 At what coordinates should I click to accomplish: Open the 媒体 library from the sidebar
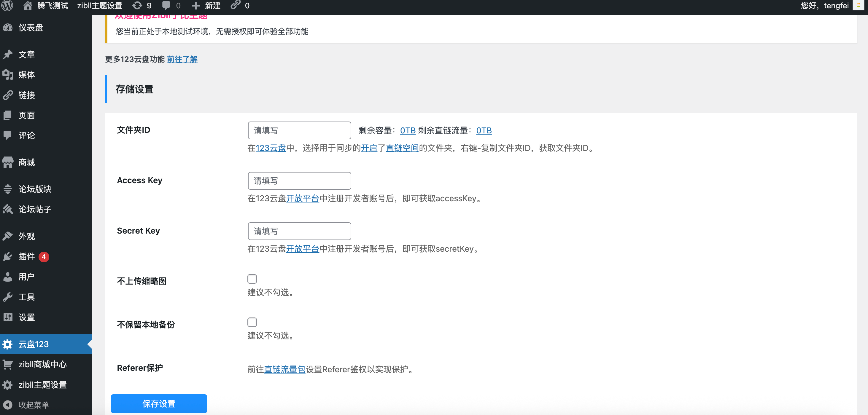[x=26, y=75]
